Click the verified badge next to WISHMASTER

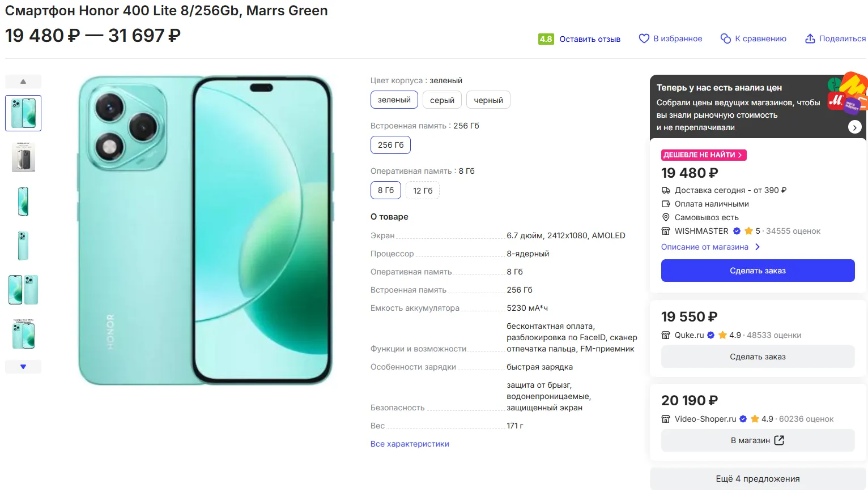[737, 231]
